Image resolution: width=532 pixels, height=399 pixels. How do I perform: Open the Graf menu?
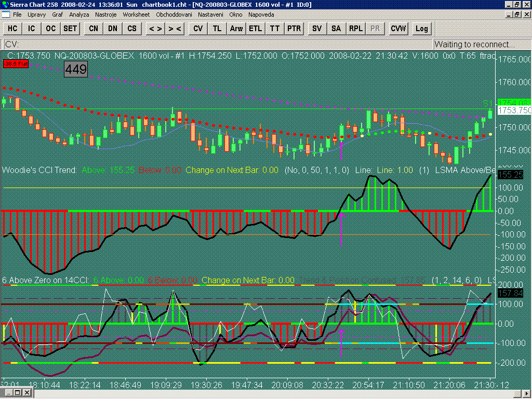click(57, 15)
